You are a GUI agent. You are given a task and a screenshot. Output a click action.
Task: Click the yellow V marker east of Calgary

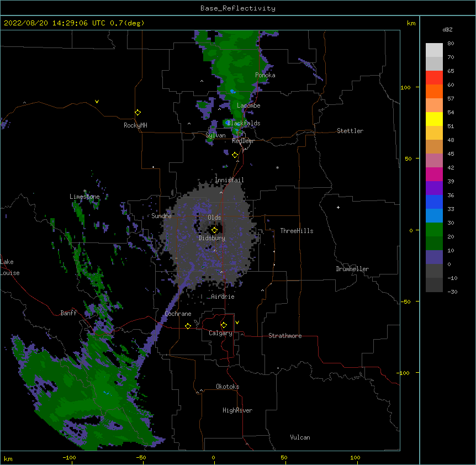(x=237, y=323)
